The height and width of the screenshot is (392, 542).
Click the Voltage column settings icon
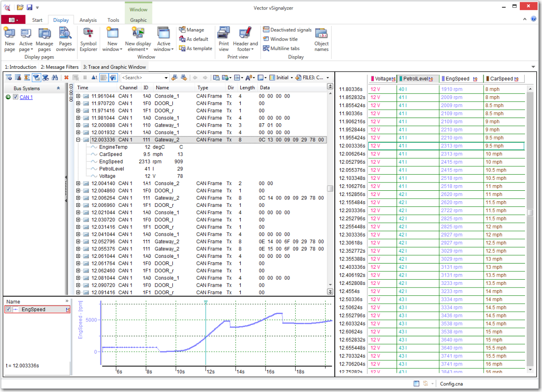394,79
